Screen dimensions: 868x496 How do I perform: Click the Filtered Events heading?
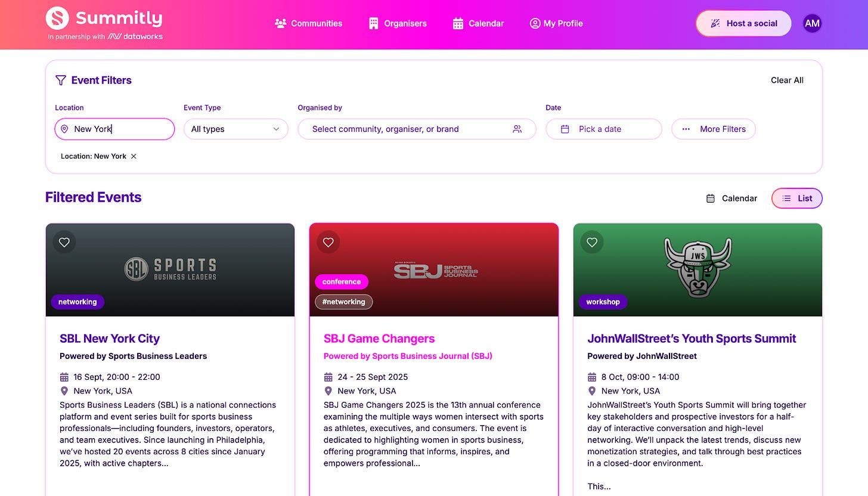[x=94, y=197]
